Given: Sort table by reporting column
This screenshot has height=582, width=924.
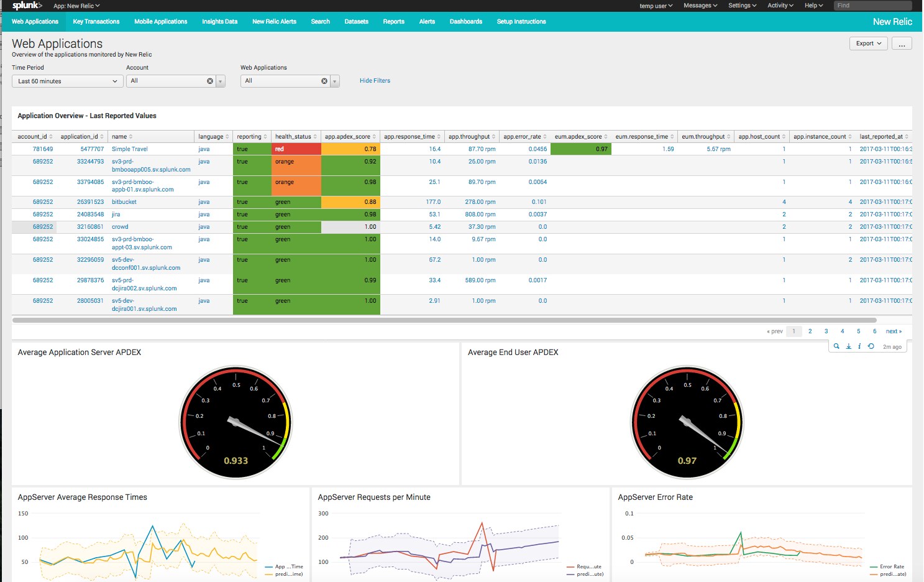Looking at the screenshot, I should [252, 137].
